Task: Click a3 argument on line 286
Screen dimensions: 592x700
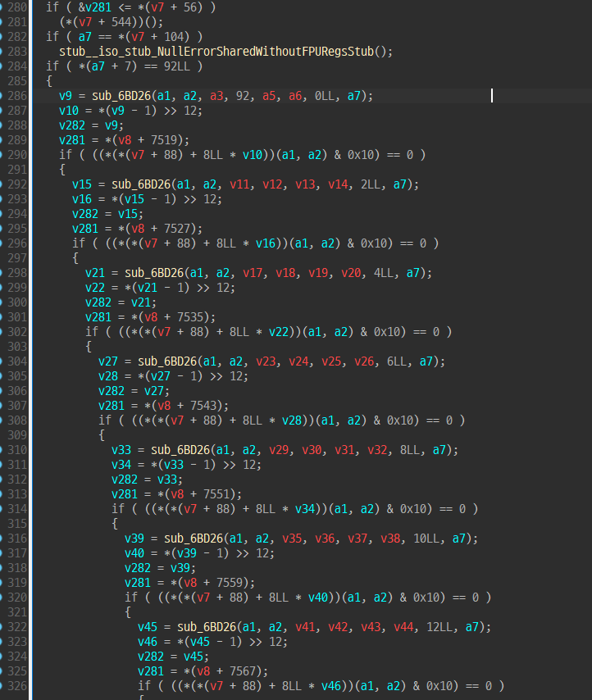Action: click(x=216, y=96)
